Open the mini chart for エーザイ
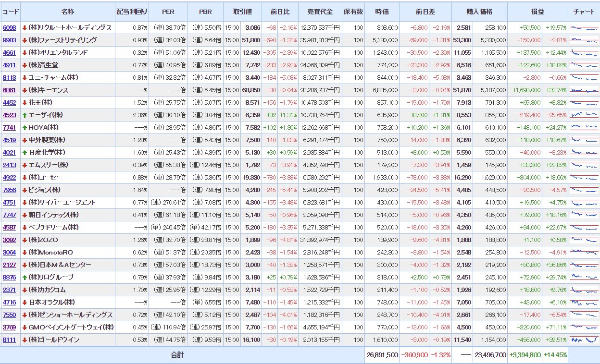Screen dimensions: 600x364 point(584,115)
